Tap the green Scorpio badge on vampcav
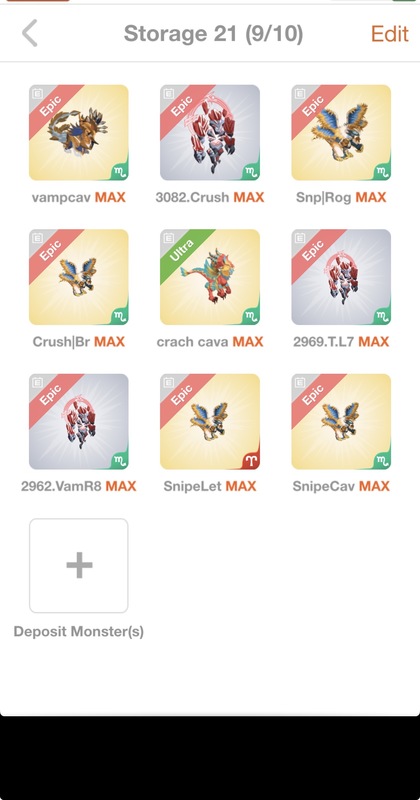Viewport: 420px width, 800px height. pyautogui.click(x=118, y=170)
